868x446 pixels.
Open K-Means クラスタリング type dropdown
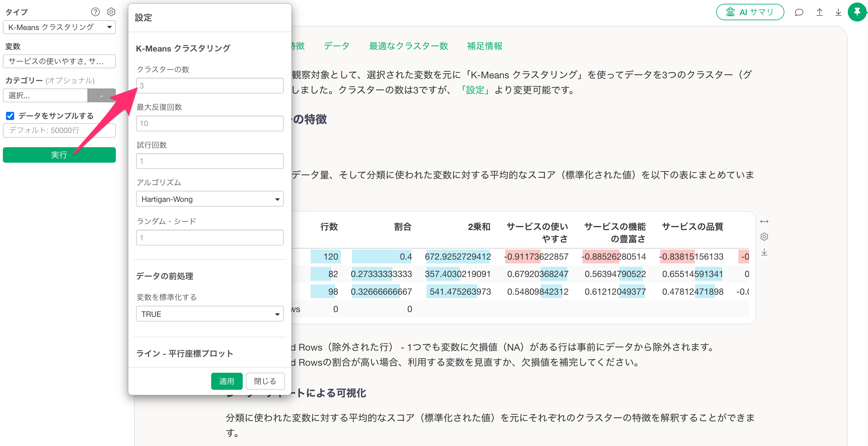pyautogui.click(x=59, y=27)
